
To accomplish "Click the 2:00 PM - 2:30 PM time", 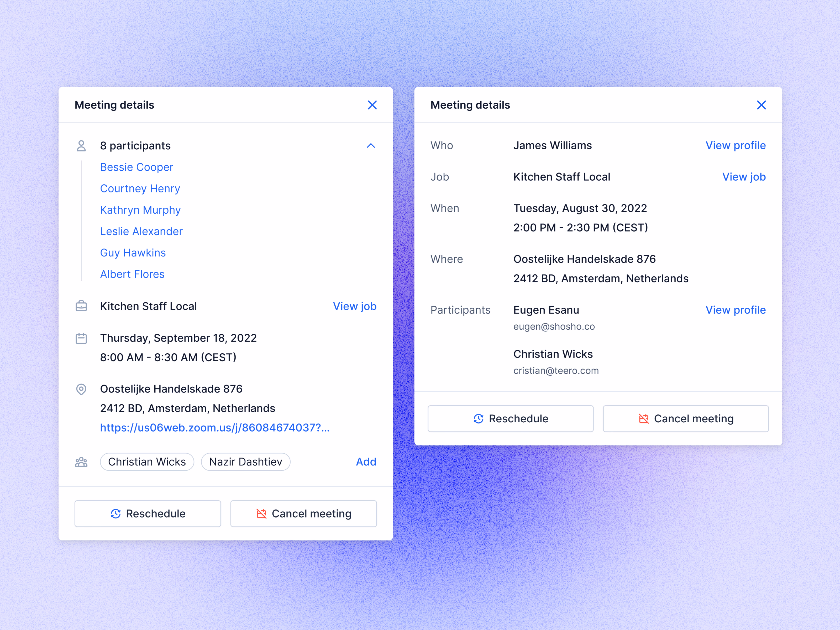I will [x=581, y=228].
